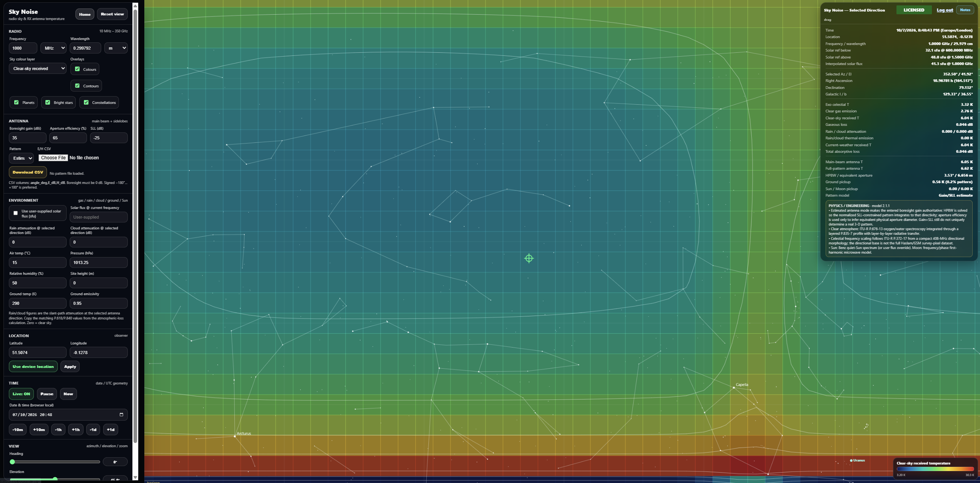Click the Relative humidity input field

[x=37, y=283]
